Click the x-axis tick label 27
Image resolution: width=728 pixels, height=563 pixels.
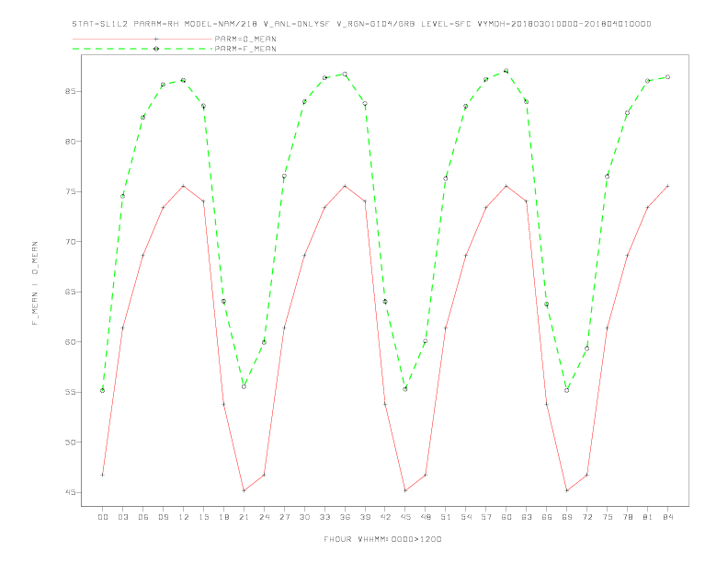click(284, 517)
